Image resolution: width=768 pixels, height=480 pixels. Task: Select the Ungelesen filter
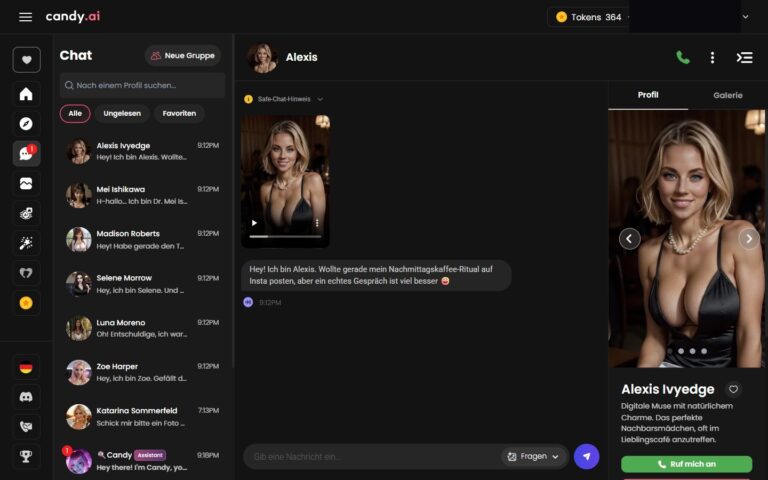coord(122,113)
